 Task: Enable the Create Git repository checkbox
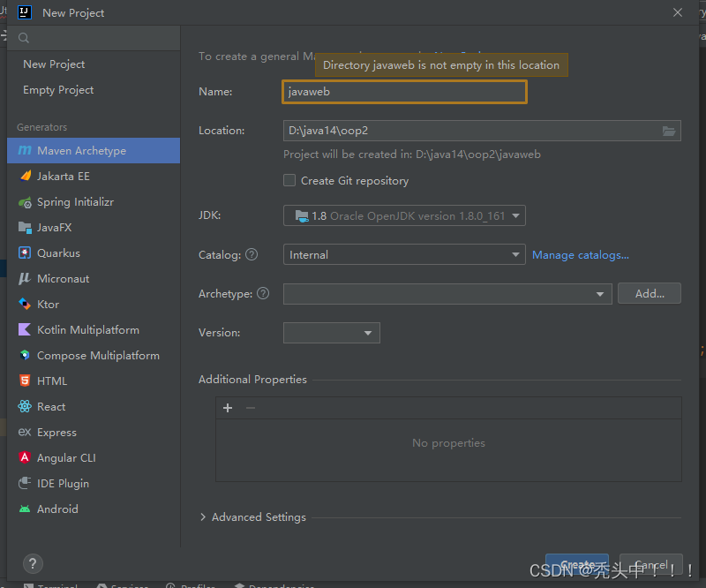click(x=289, y=180)
